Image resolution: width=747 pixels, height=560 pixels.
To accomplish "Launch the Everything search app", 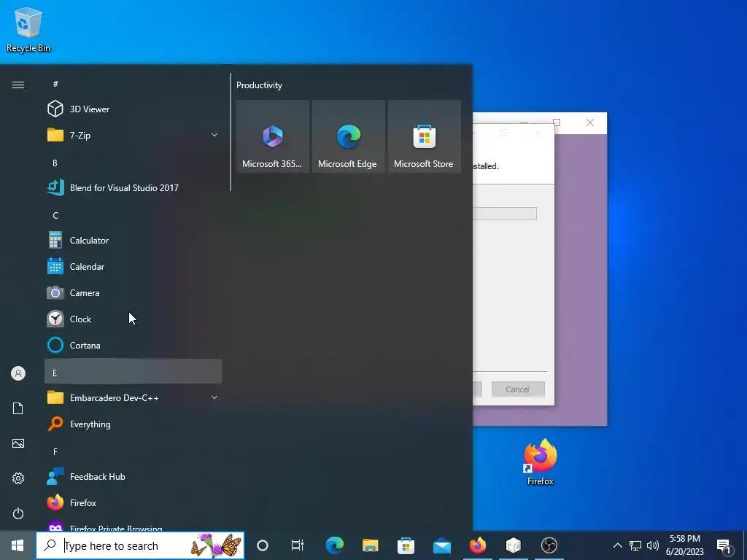I will click(133, 424).
